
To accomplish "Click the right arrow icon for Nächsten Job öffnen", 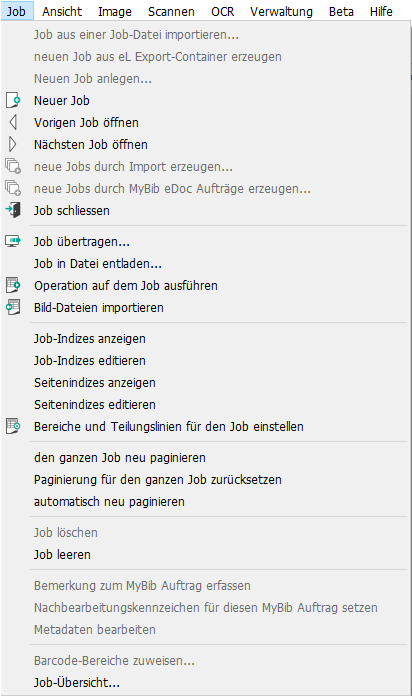I will pos(13,144).
